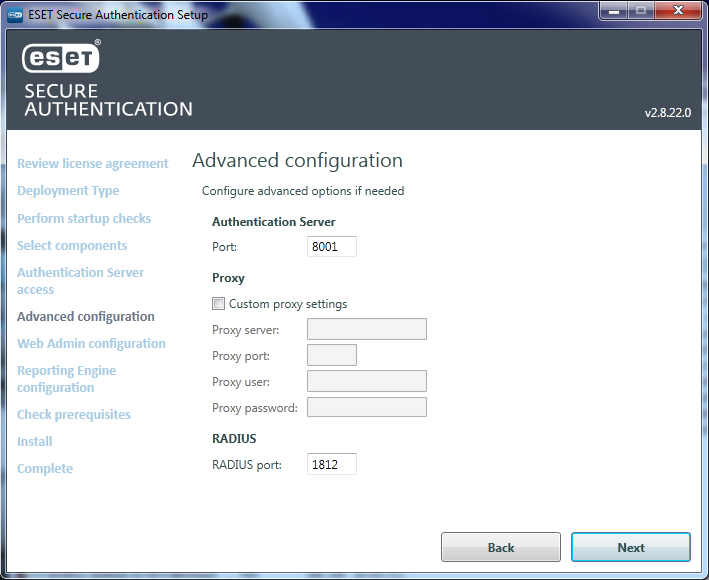Enable Custom proxy settings checkbox

(218, 303)
